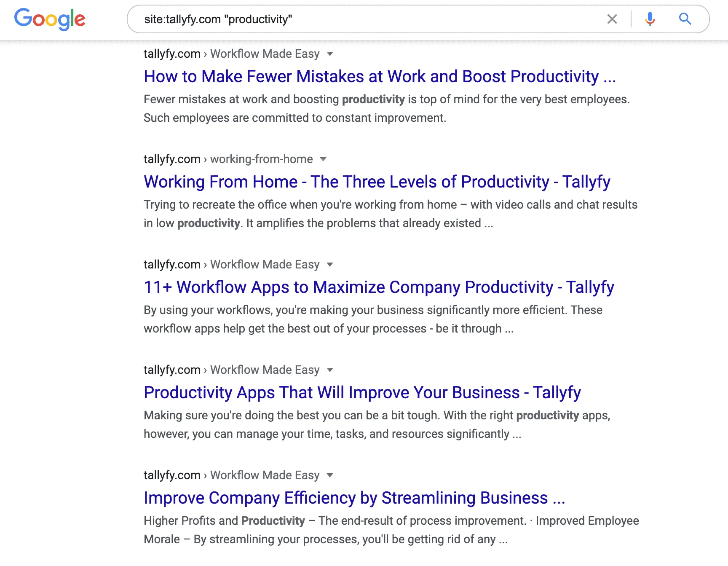
Task: Open dropdown arrow for Fewer Mistakes result
Action: pyautogui.click(x=330, y=54)
